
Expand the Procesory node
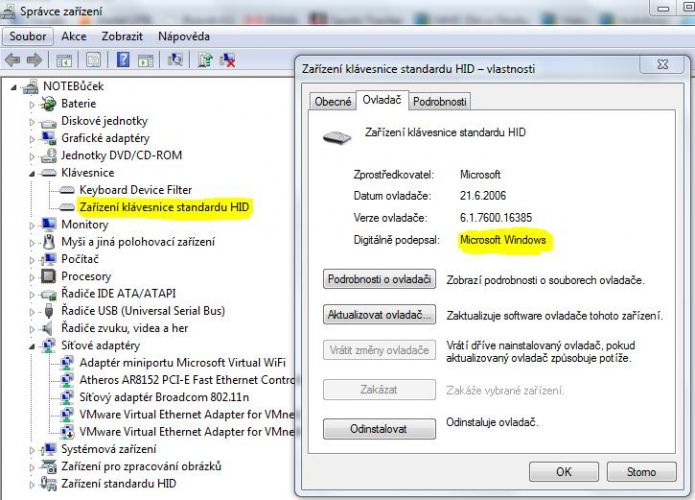[x=31, y=277]
